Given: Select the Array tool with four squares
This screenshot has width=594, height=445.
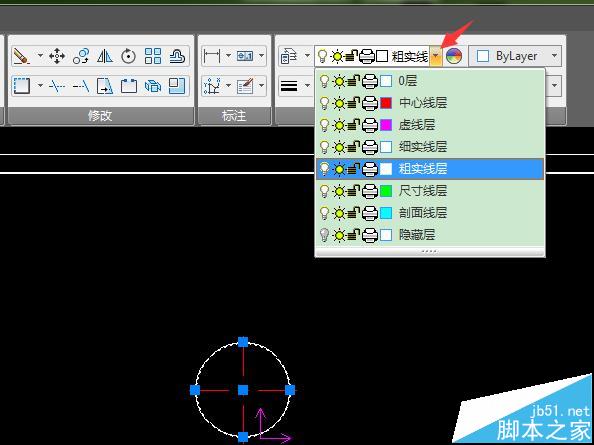Looking at the screenshot, I should 153,56.
